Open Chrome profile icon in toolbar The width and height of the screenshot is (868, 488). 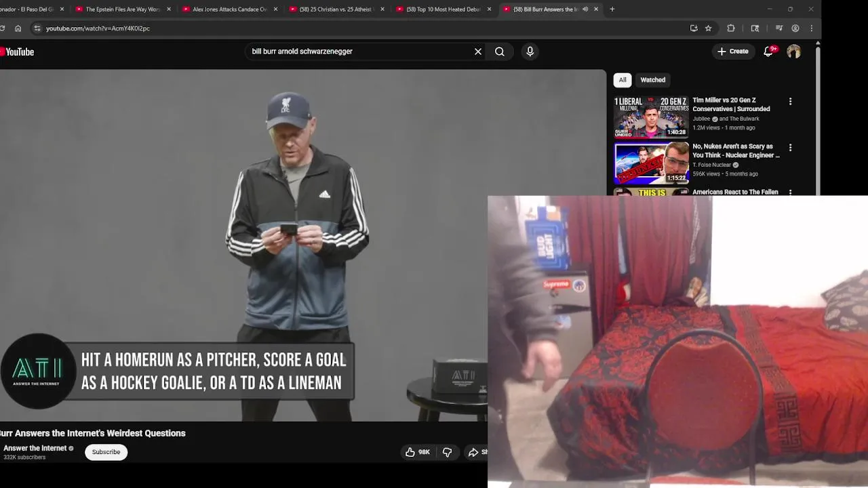click(x=795, y=28)
